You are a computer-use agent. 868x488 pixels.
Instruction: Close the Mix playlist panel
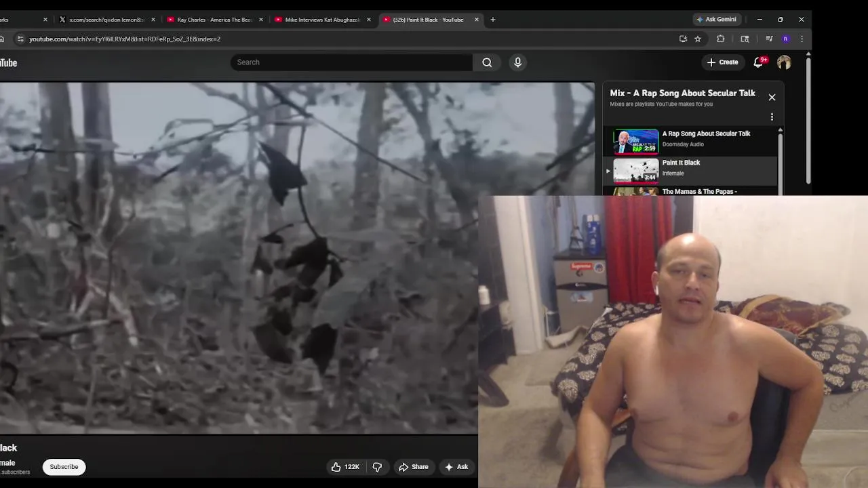(x=772, y=98)
